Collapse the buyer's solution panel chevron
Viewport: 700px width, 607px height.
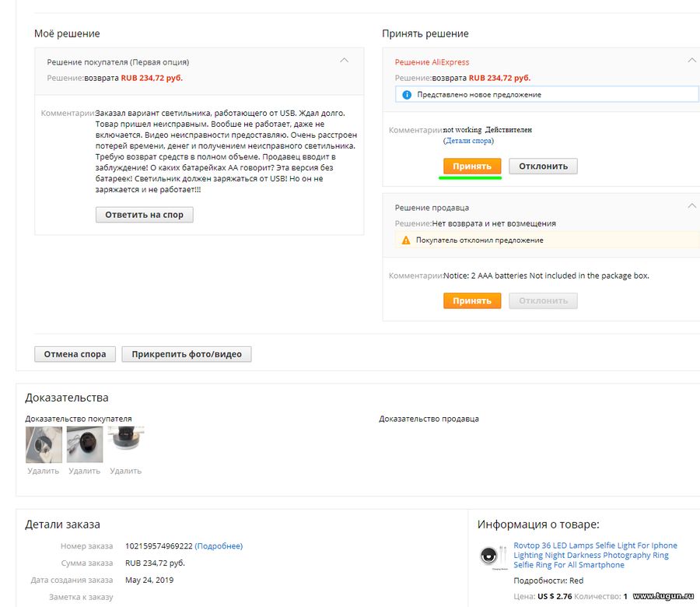point(344,60)
